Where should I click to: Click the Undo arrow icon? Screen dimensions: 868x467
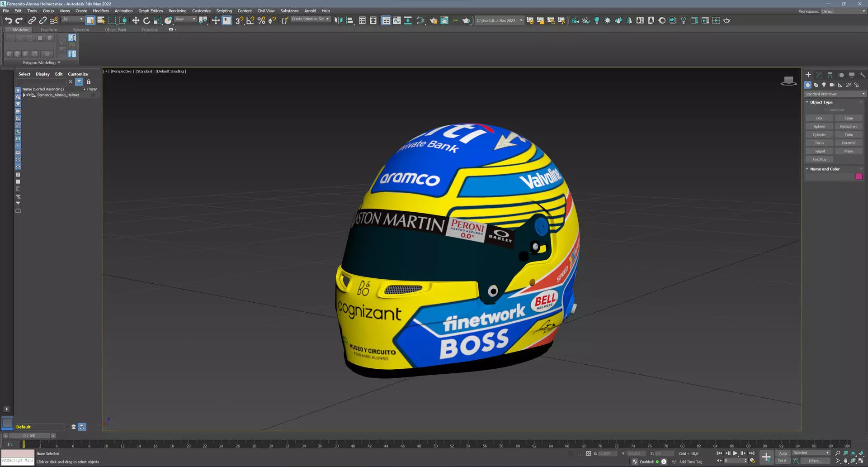8,20
